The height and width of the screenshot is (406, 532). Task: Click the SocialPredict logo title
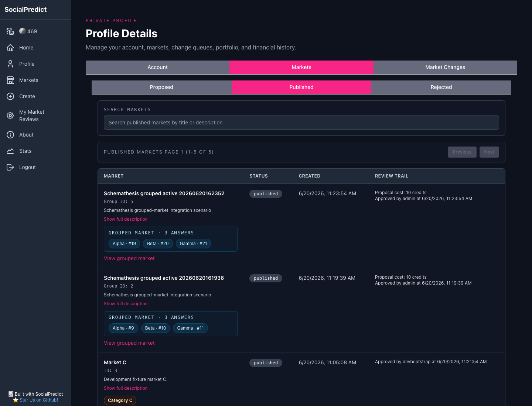click(25, 10)
